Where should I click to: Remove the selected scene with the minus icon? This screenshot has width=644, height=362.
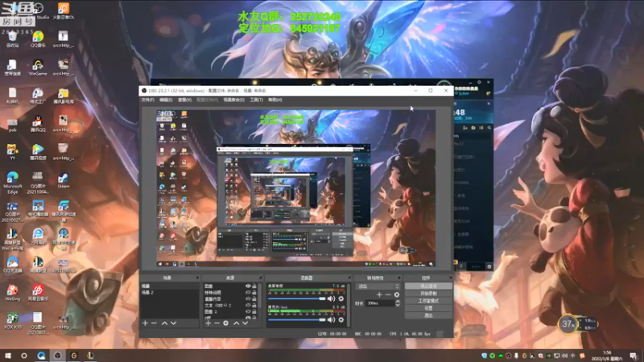tap(154, 323)
